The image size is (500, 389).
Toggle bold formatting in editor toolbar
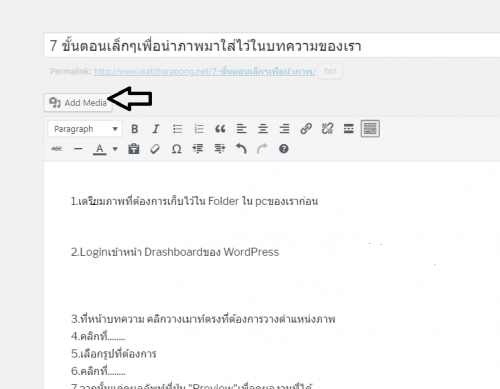point(135,129)
